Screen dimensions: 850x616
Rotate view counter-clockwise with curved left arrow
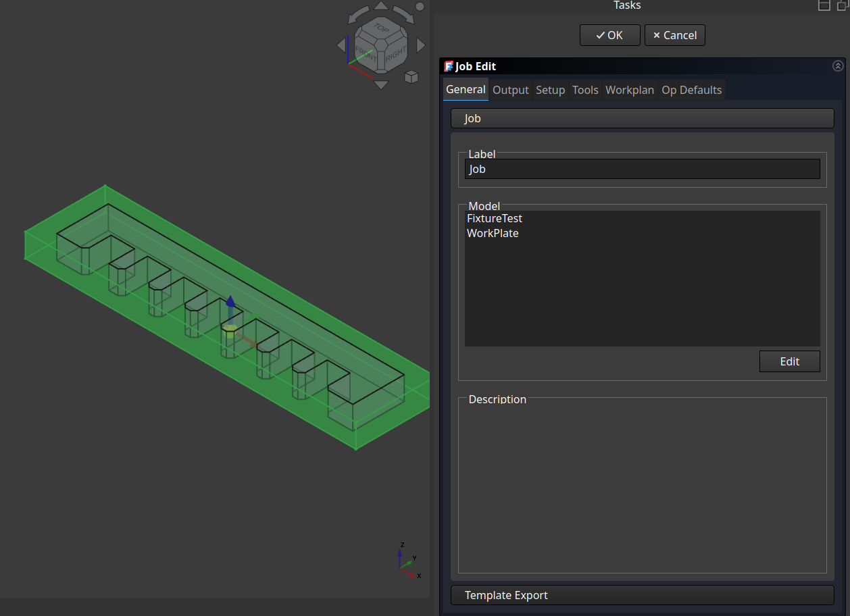(357, 15)
